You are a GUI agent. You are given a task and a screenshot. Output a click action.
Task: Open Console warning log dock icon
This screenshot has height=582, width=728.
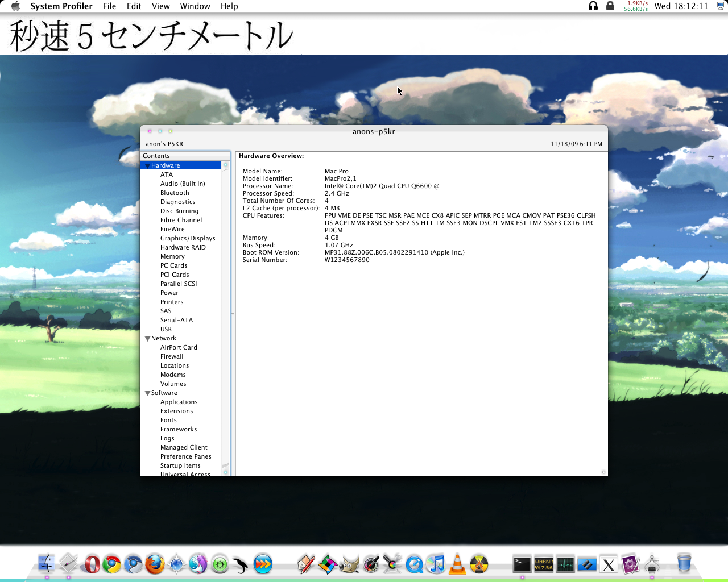544,564
